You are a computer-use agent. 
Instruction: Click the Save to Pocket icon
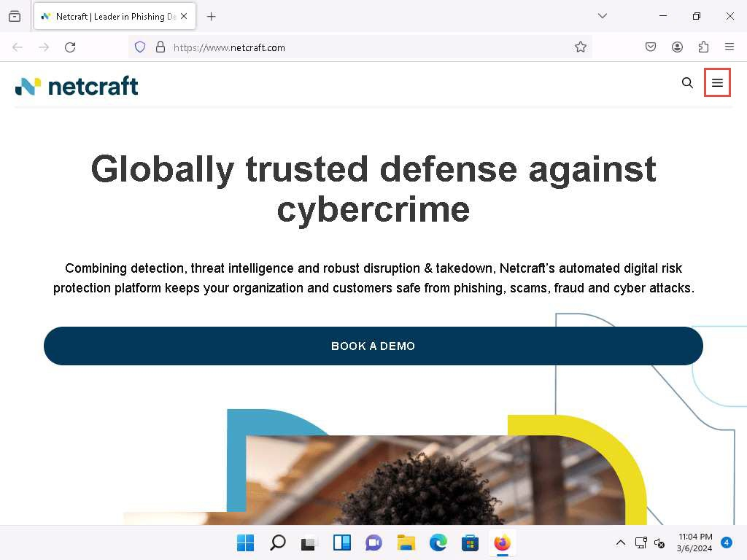coord(651,47)
